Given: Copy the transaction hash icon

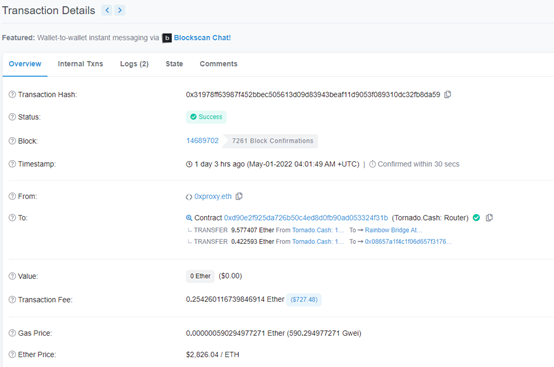Looking at the screenshot, I should [448, 94].
